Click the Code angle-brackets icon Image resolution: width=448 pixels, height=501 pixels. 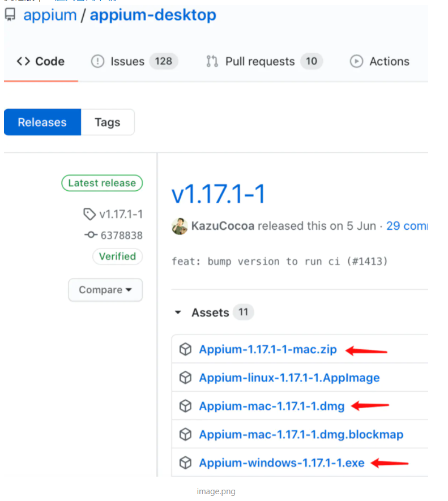pyautogui.click(x=23, y=61)
